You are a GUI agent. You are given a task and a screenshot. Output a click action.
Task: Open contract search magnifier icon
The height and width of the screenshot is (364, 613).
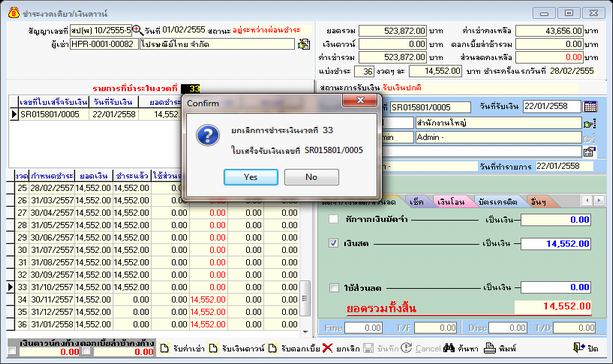pyautogui.click(x=138, y=30)
